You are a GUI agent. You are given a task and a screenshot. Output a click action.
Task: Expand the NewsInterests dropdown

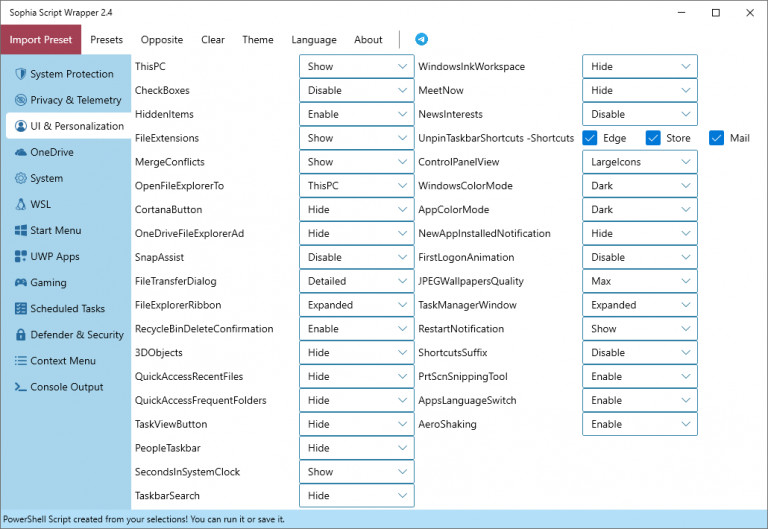640,114
